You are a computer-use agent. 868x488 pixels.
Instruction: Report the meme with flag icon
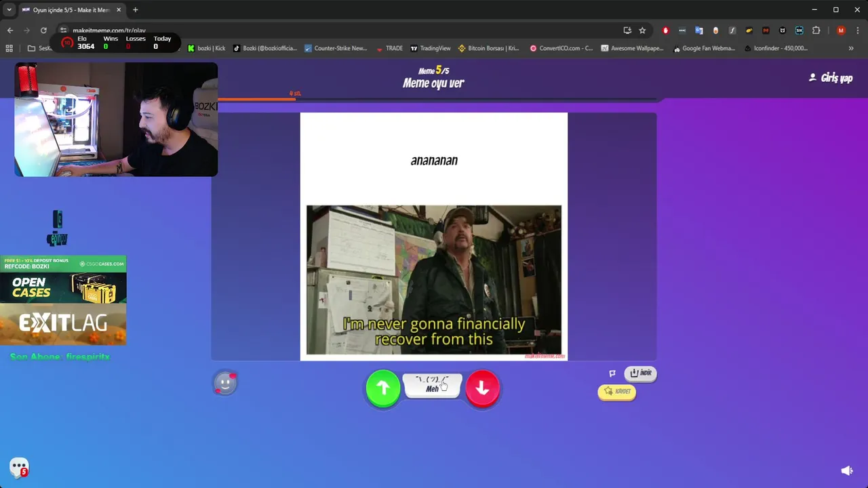point(612,373)
